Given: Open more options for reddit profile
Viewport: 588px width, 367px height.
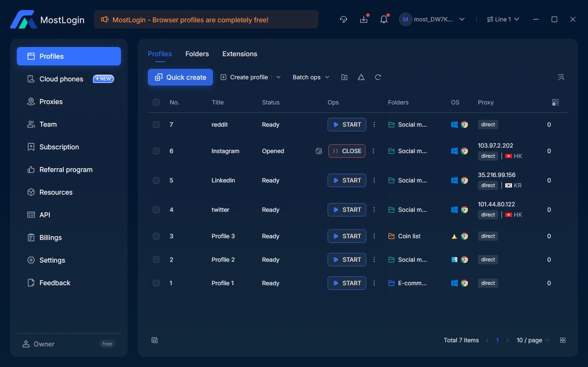Looking at the screenshot, I should pos(374,125).
